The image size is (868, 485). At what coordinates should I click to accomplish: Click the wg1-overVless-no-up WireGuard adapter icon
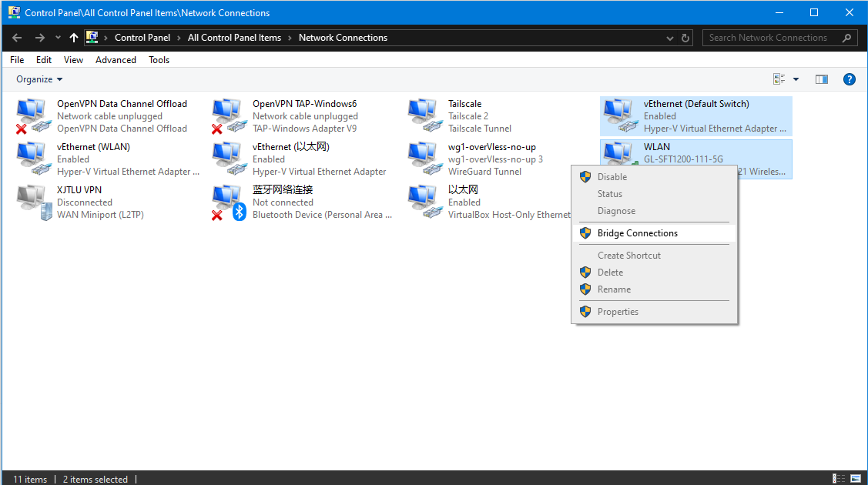tap(424, 159)
